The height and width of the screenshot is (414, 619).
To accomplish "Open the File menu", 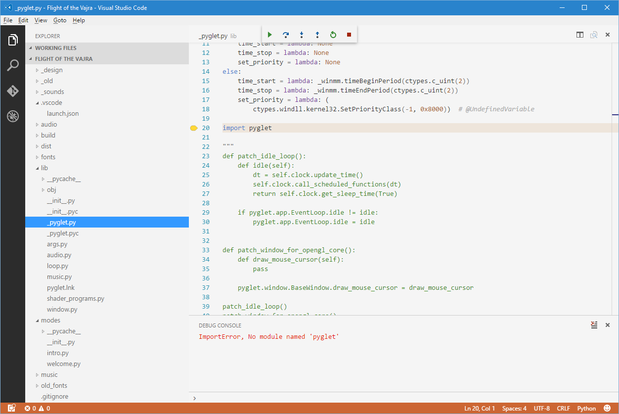I will point(8,20).
